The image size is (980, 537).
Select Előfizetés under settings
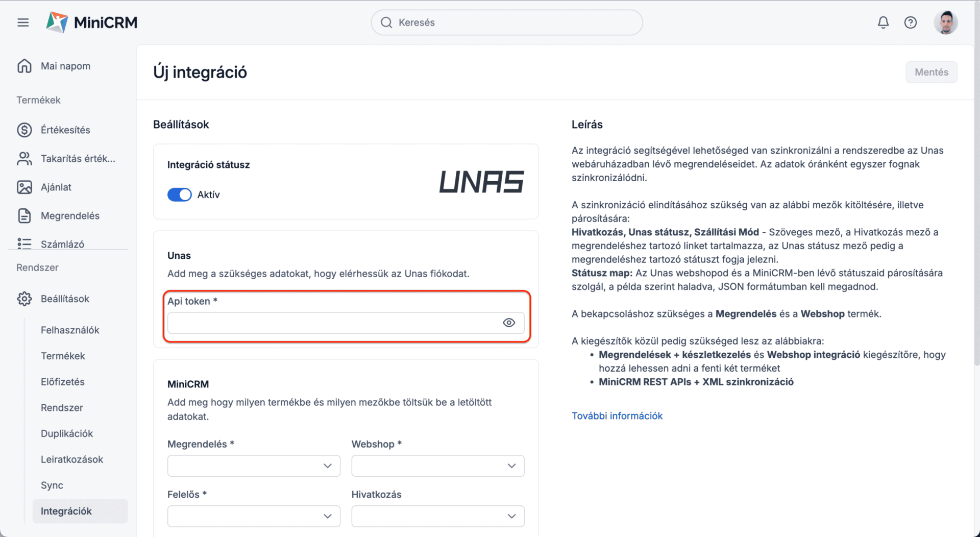[63, 382]
